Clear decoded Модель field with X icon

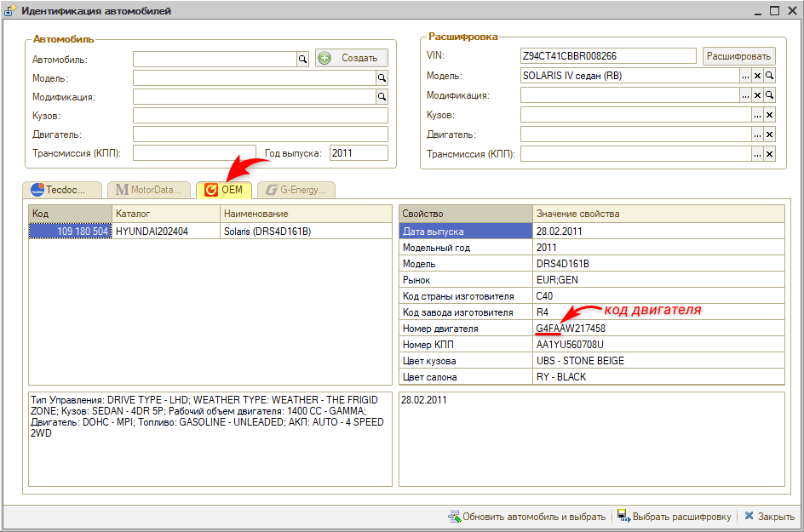point(757,76)
